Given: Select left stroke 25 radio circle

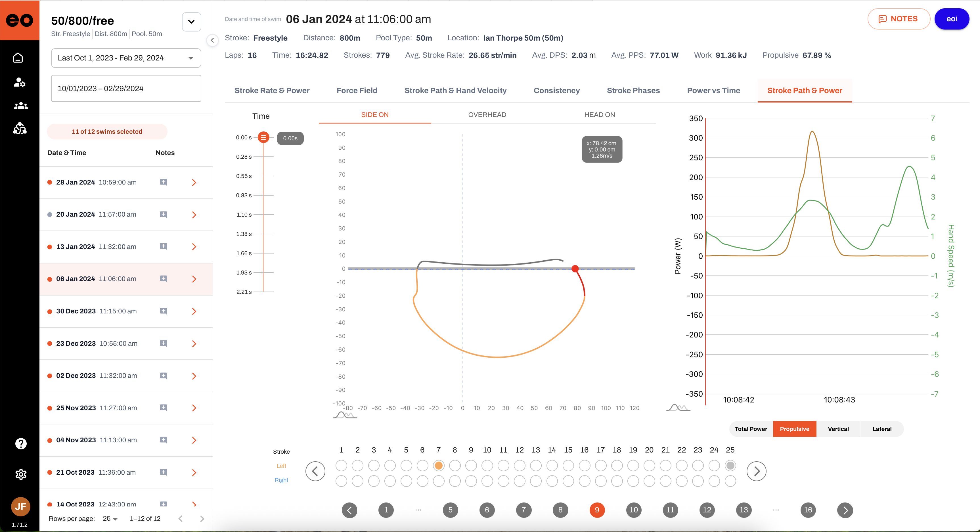Looking at the screenshot, I should (730, 465).
